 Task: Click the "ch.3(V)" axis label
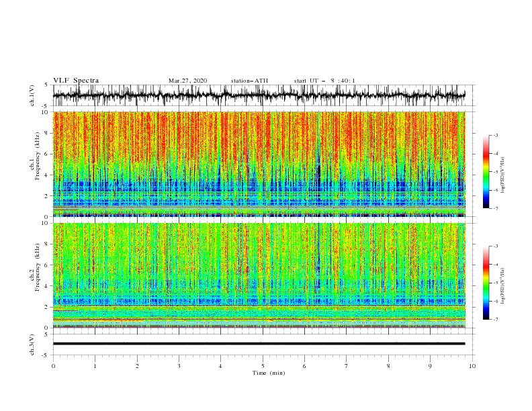pos(32,345)
